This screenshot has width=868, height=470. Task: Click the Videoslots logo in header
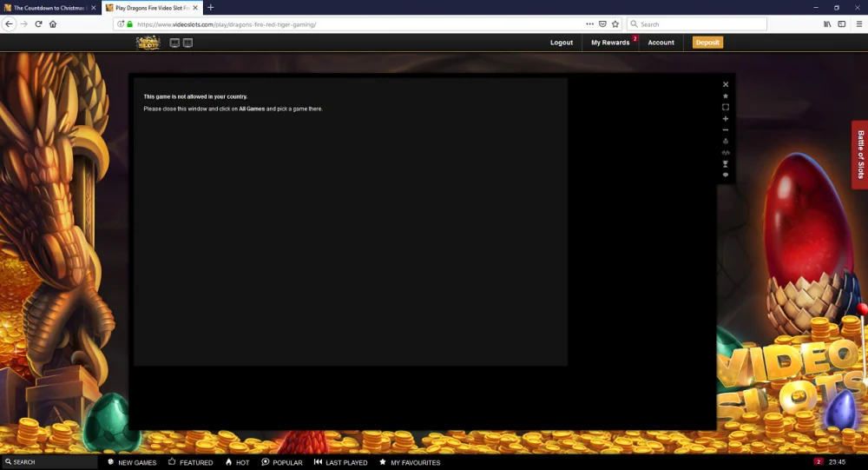point(148,43)
